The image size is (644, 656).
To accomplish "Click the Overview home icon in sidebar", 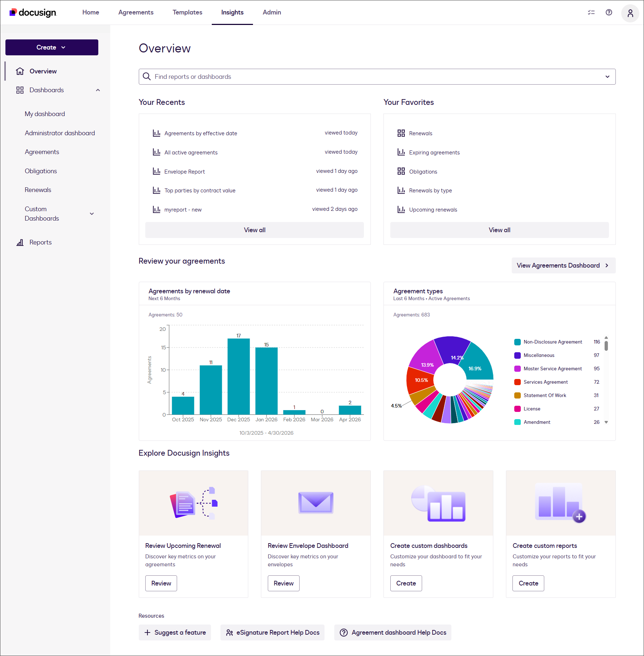I will (x=20, y=71).
